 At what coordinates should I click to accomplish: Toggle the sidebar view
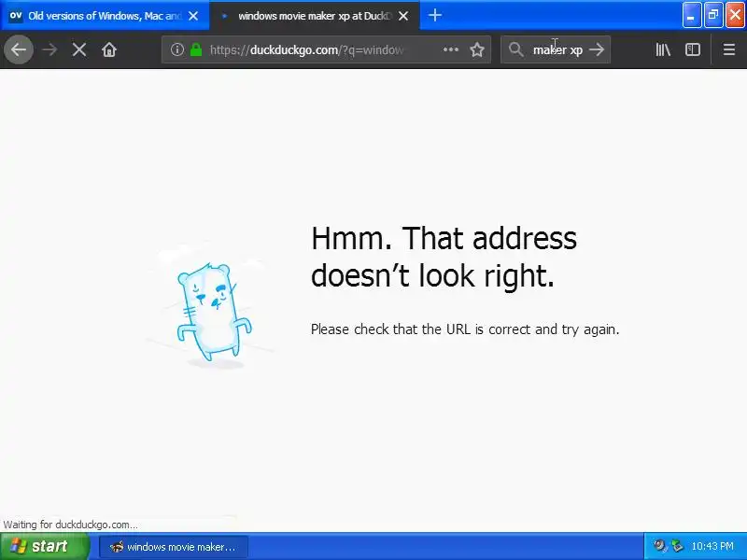[x=692, y=49]
